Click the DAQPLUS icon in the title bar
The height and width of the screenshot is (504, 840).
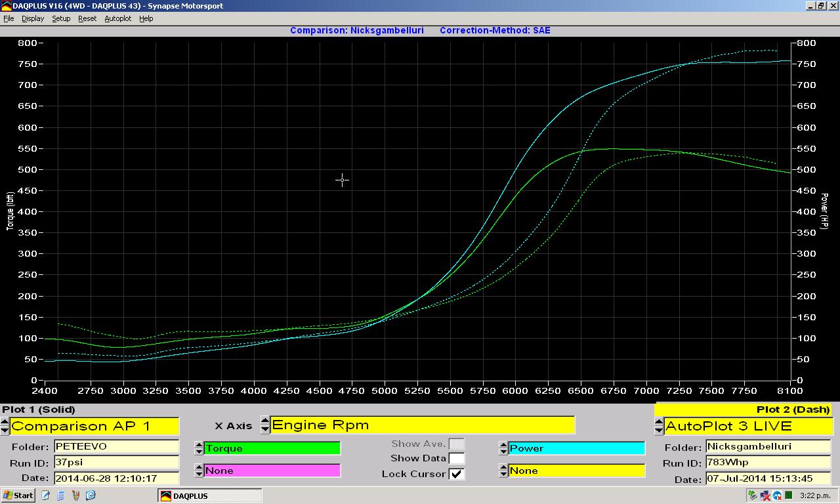(6, 5)
